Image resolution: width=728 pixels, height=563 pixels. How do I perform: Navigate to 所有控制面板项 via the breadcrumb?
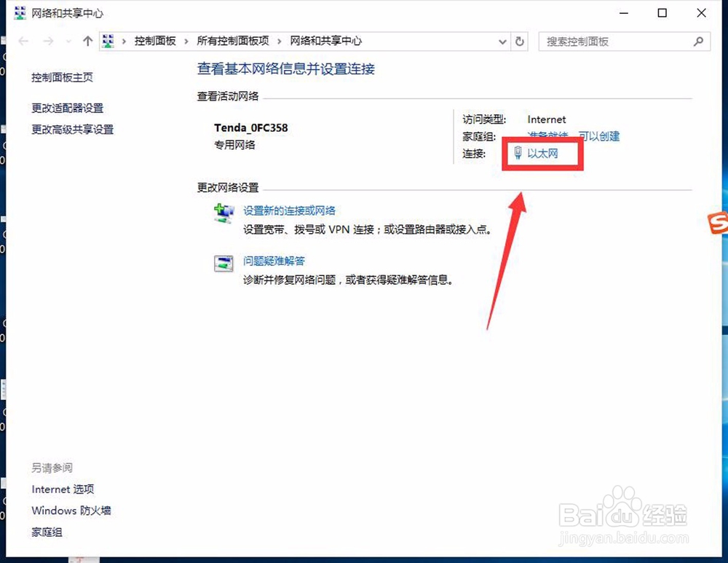click(x=233, y=42)
